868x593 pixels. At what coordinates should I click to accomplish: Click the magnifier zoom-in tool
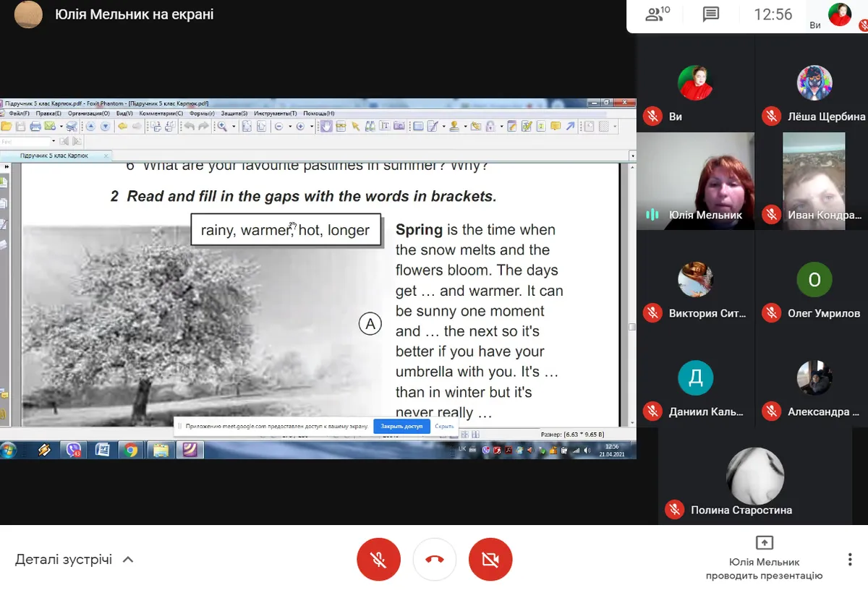(223, 127)
